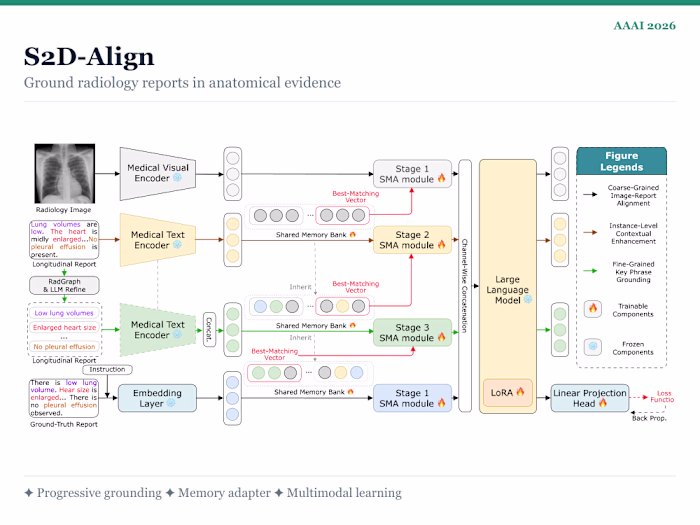Click the Figure Legends header
The width and height of the screenshot is (700, 525).
621,161
